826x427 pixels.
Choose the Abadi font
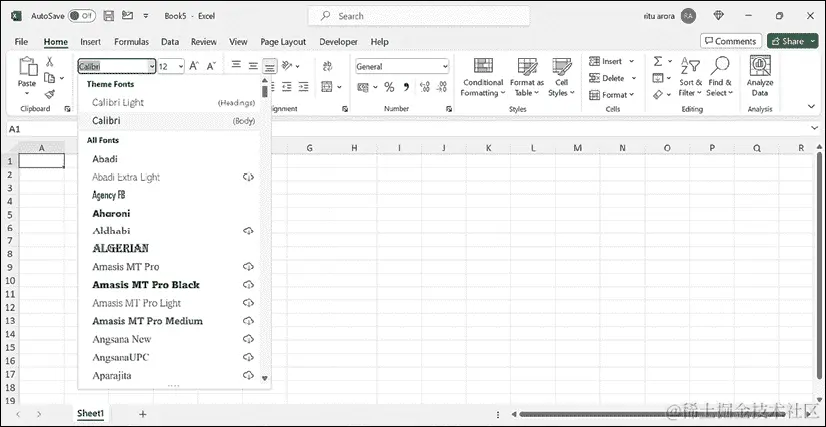(170, 159)
